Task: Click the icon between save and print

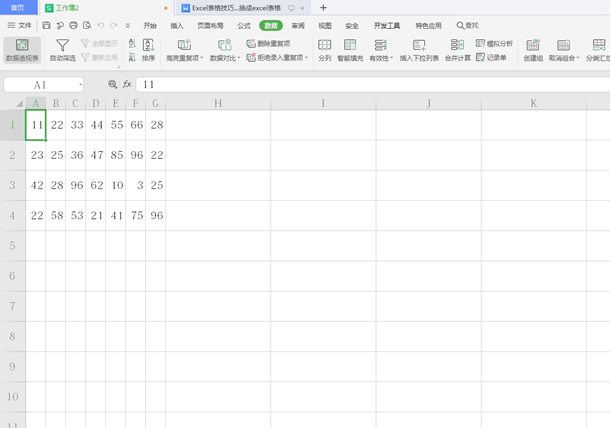Action: pos(60,25)
